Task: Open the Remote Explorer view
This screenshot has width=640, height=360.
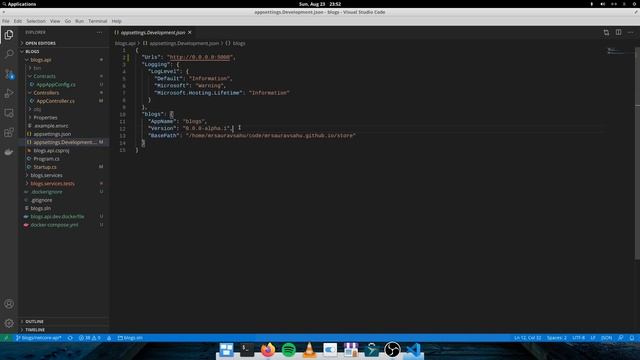Action: click(9, 113)
